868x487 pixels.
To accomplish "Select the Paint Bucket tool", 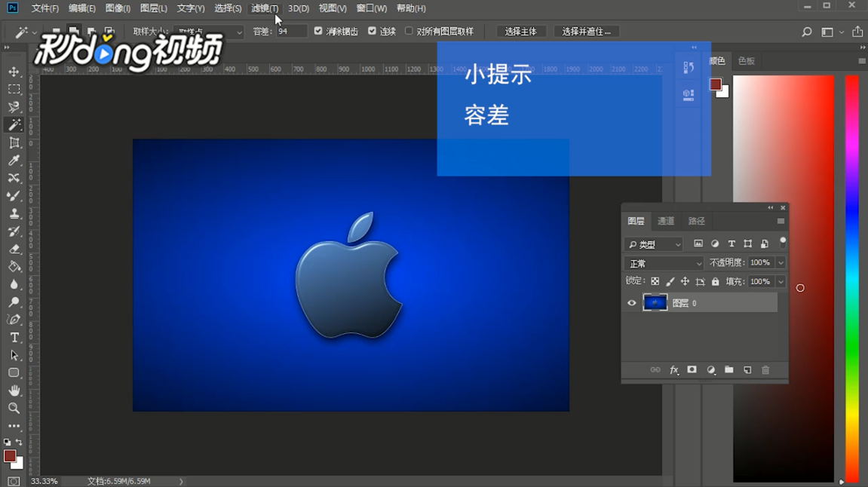I will click(14, 267).
